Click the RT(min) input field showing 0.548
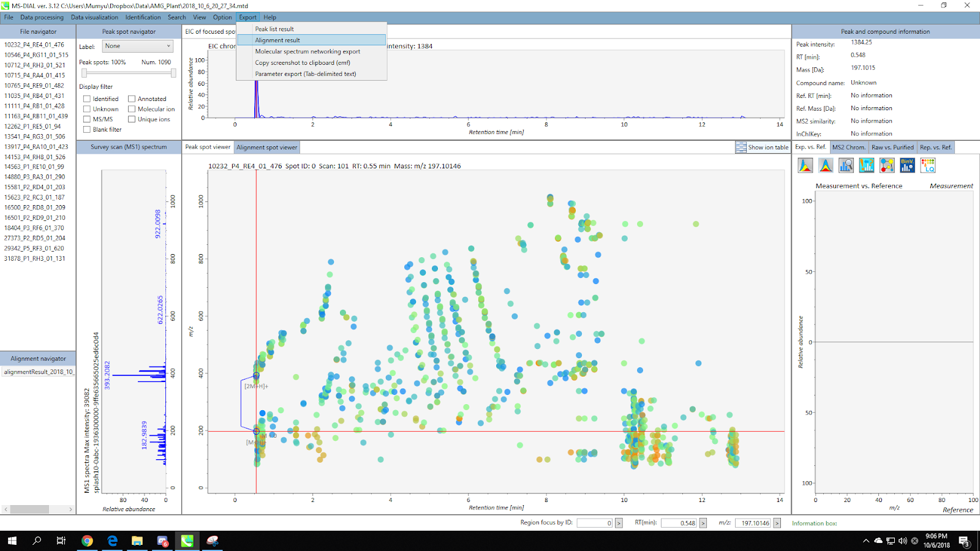 [x=679, y=523]
